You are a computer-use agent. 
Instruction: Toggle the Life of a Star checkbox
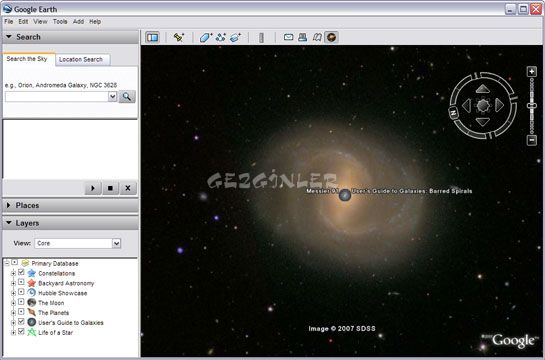(x=21, y=332)
